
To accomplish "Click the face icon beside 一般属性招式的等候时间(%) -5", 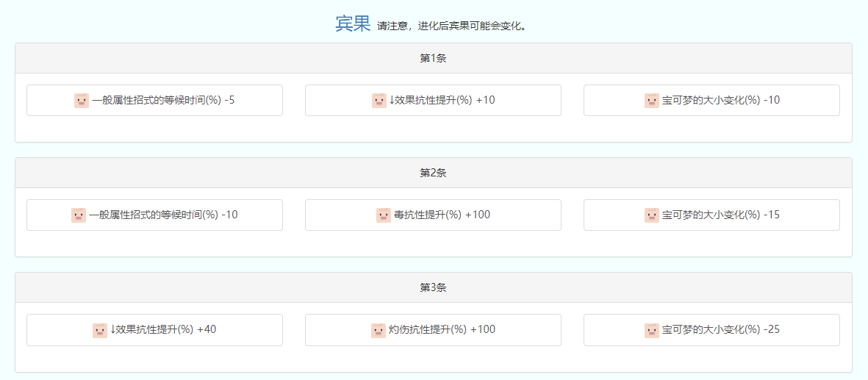I will 82,101.
